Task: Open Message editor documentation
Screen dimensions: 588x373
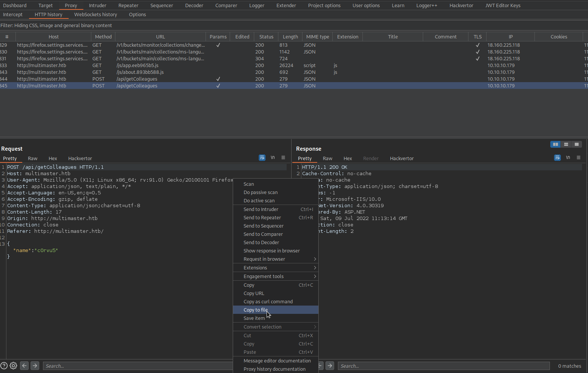Action: pos(276,361)
